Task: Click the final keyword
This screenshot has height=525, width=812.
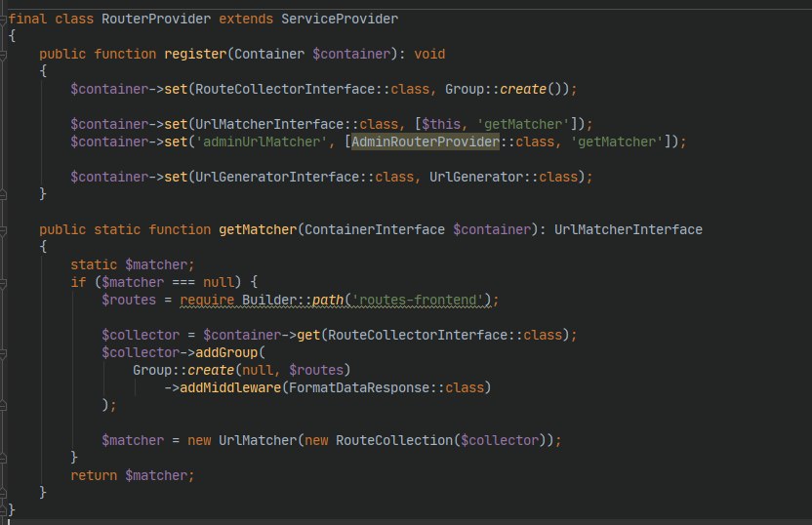Action: click(27, 20)
